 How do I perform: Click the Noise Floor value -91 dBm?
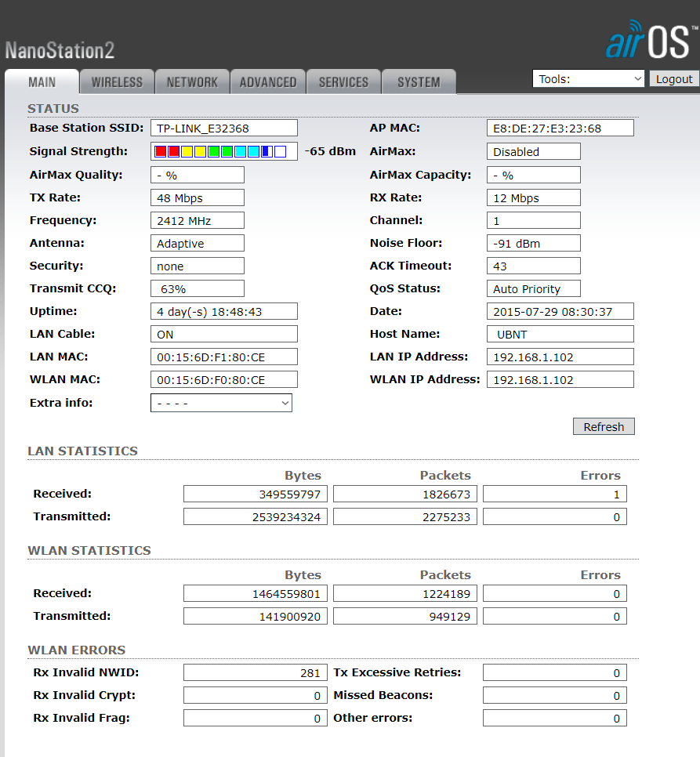534,243
